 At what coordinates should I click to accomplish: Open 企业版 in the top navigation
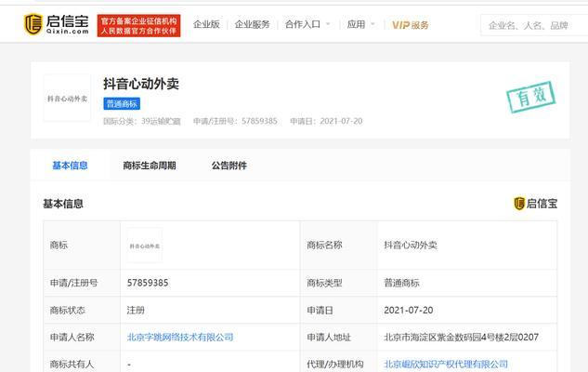click(206, 24)
